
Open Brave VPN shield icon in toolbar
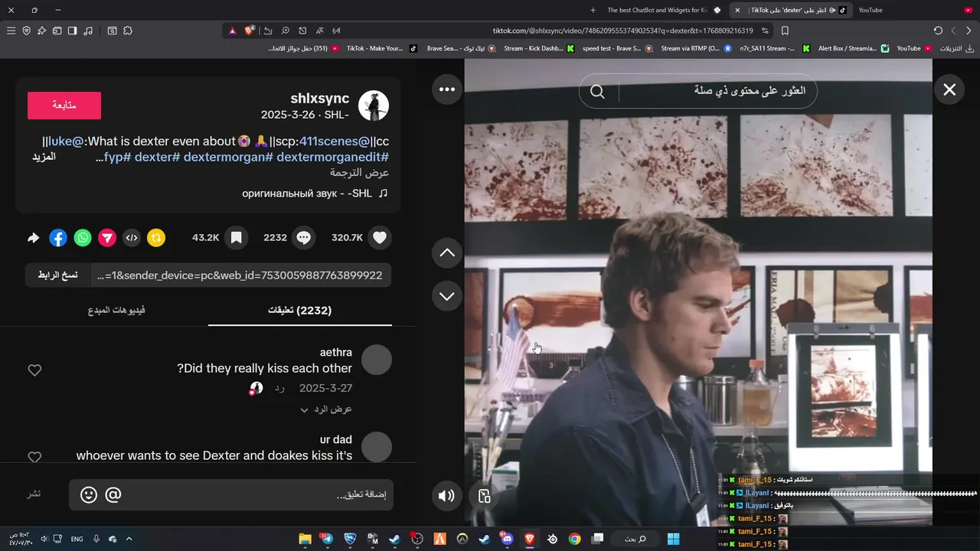click(26, 31)
